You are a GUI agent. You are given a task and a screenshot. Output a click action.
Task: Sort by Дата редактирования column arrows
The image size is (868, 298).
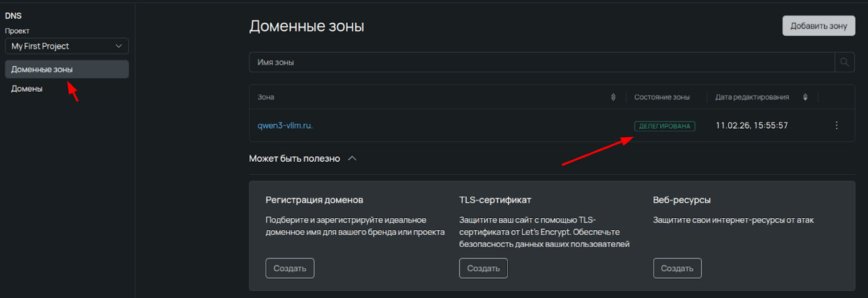point(805,97)
